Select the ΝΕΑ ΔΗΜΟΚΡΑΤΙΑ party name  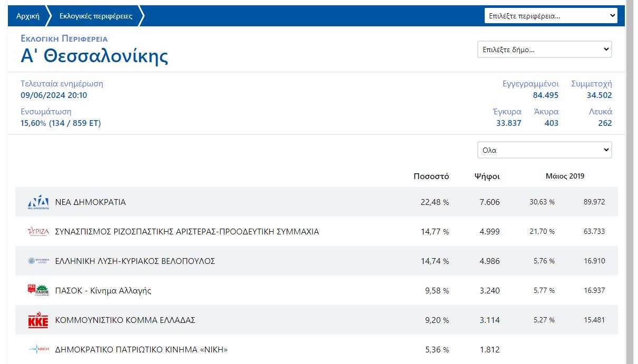tap(91, 202)
